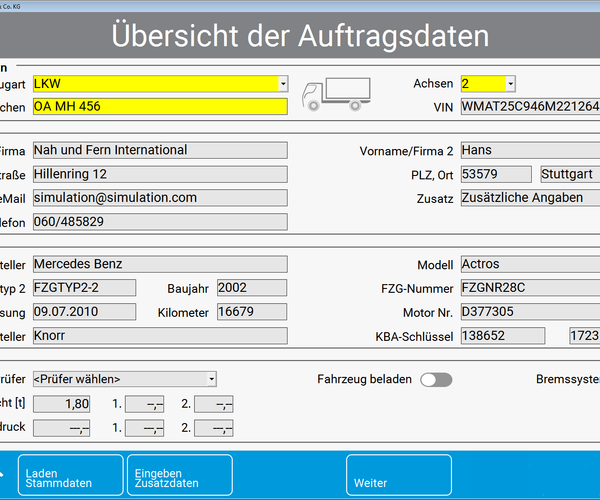Select the VIN input field
The height and width of the screenshot is (500, 600).
pyautogui.click(x=530, y=106)
